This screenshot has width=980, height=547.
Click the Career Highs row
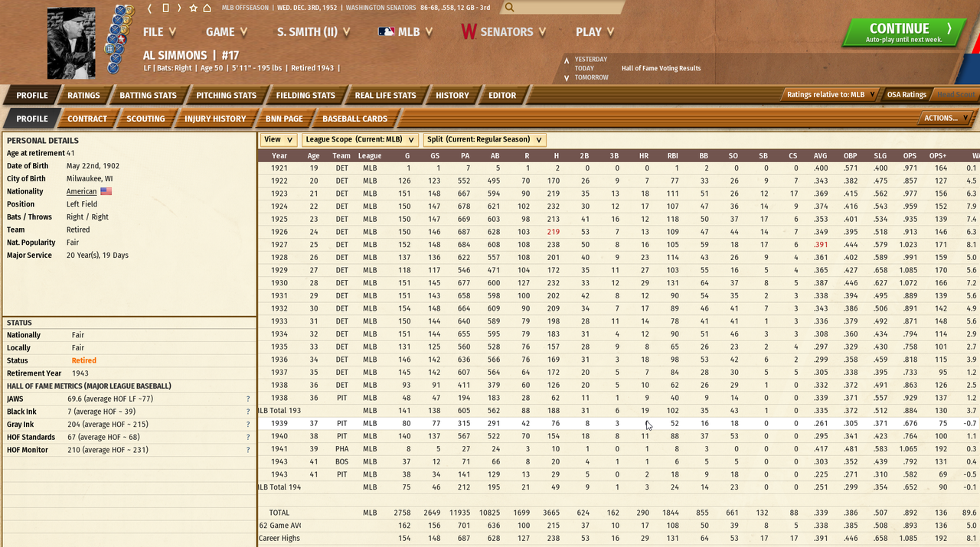[x=619, y=538]
